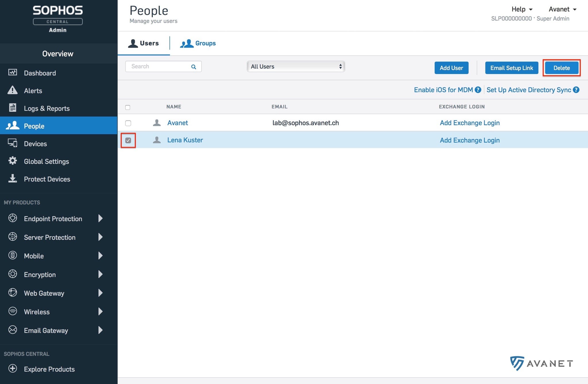Open Alerts menu item

[59, 91]
